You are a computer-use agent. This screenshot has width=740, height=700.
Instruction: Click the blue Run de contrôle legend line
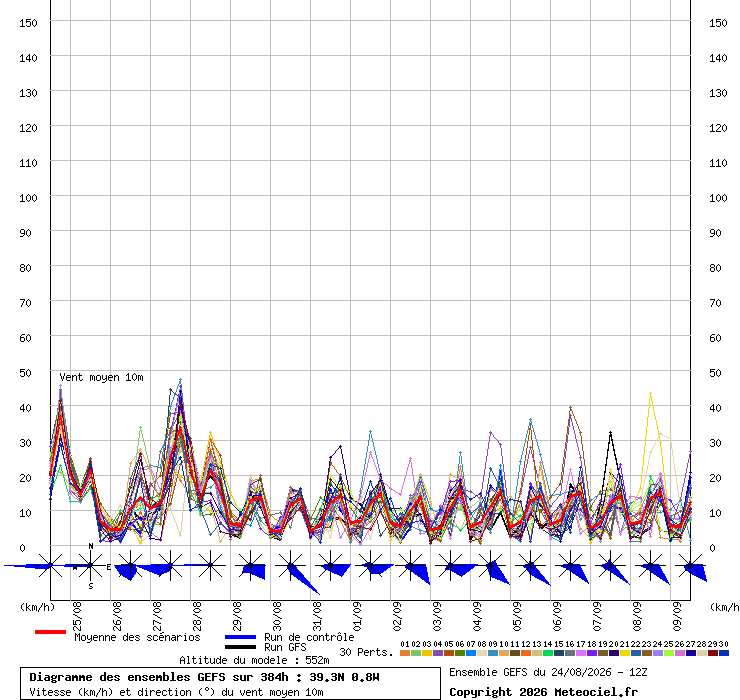[x=240, y=637]
